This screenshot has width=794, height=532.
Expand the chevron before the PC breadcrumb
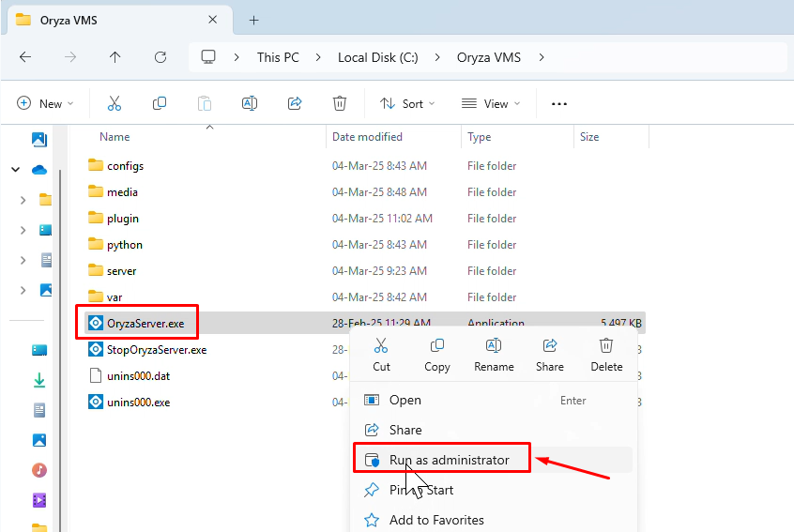[x=237, y=57]
